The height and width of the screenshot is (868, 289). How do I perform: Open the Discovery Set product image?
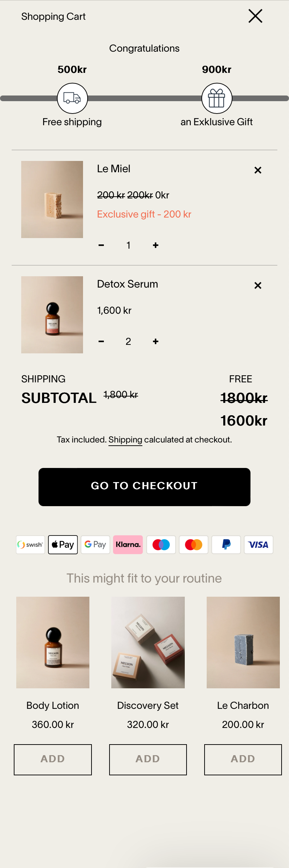point(148,642)
